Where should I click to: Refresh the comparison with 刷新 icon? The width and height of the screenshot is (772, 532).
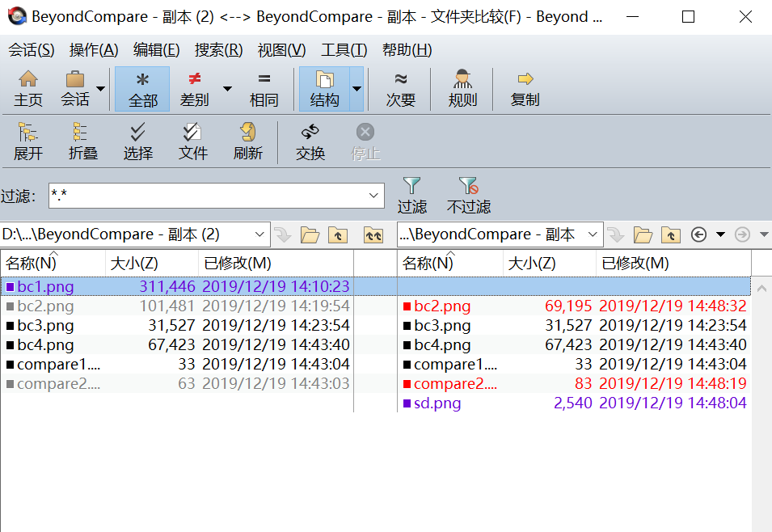pyautogui.click(x=248, y=140)
